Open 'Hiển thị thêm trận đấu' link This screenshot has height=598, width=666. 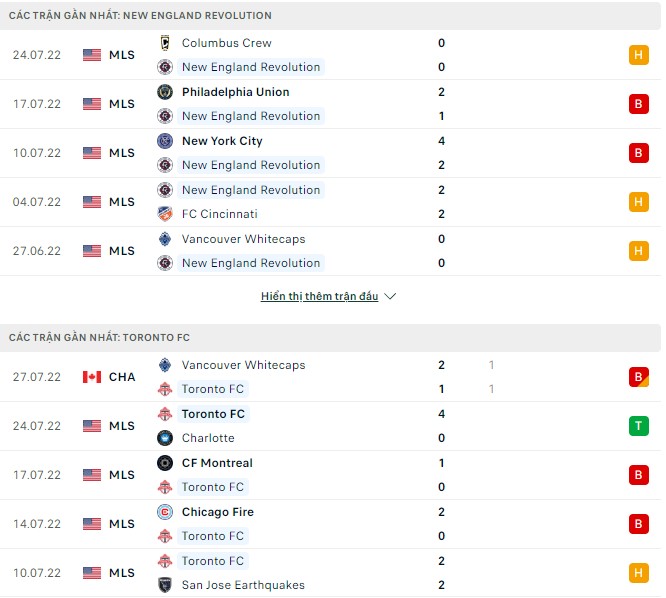[319, 297]
